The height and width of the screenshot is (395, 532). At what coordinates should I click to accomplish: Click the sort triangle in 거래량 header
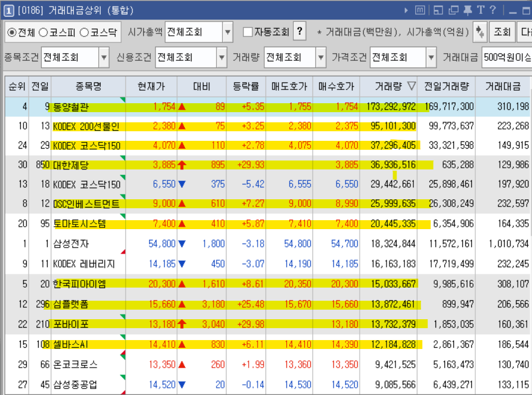point(411,86)
